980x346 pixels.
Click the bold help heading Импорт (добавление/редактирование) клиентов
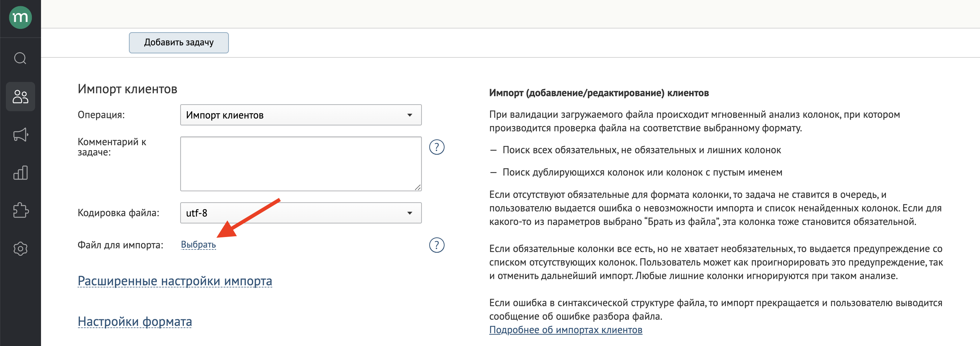(x=599, y=93)
